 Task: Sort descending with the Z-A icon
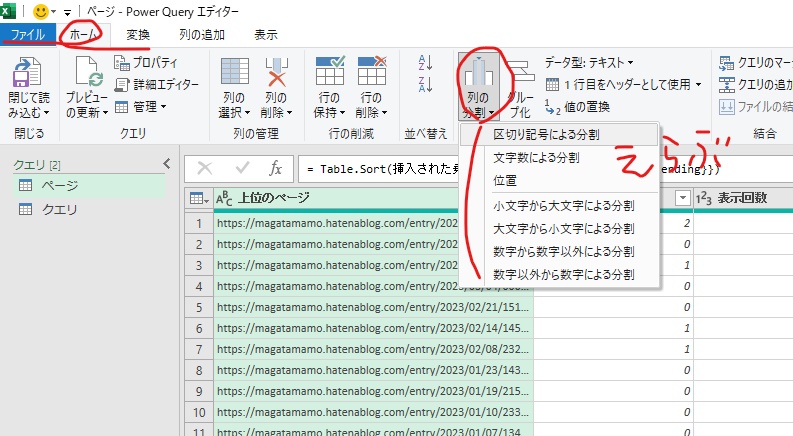pyautogui.click(x=425, y=84)
